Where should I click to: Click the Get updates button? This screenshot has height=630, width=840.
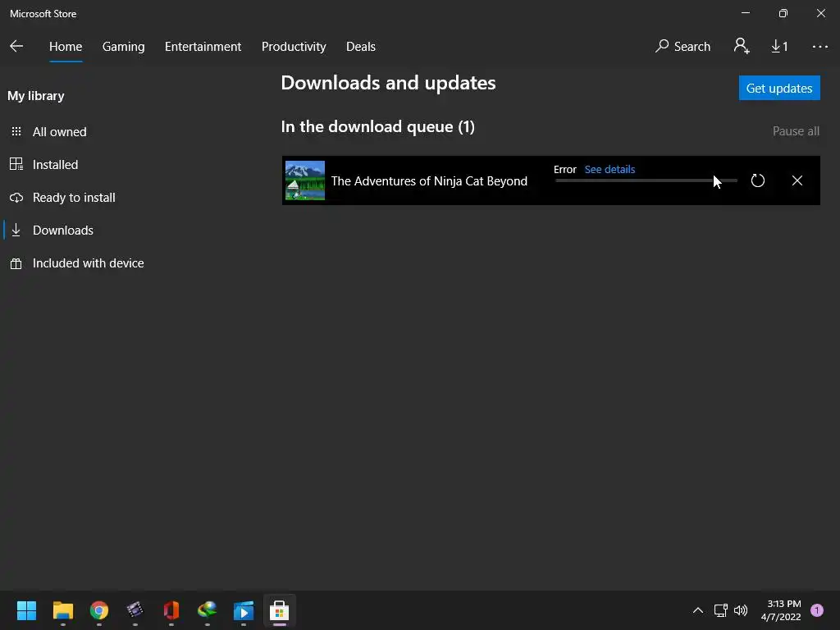pyautogui.click(x=779, y=88)
